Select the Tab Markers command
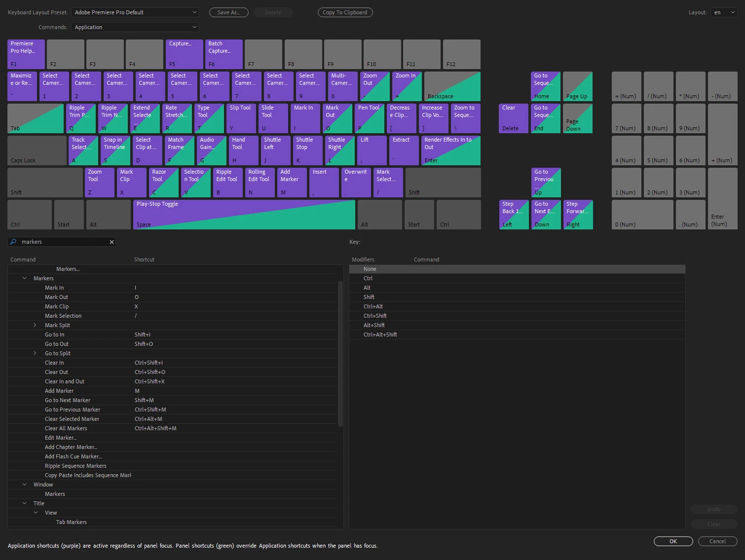 [x=173, y=522]
